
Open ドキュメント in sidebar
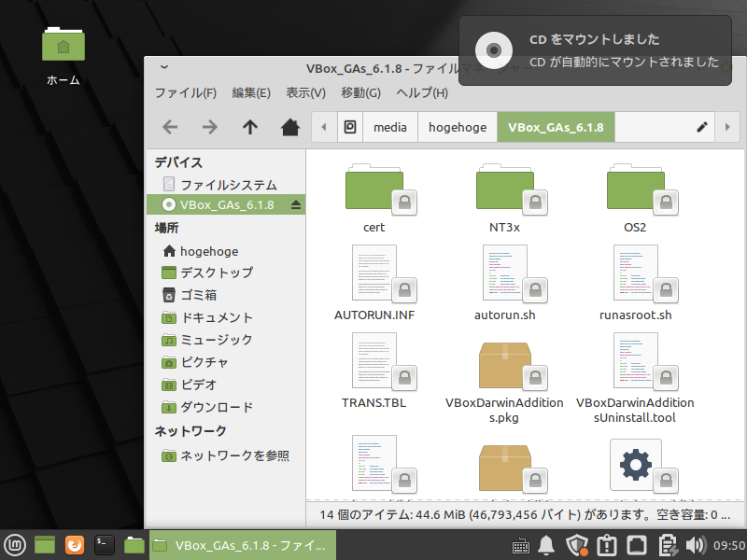coord(226,317)
